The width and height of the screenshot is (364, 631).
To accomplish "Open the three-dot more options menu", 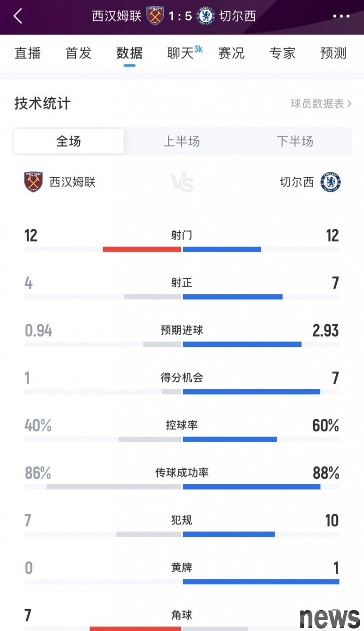I will pyautogui.click(x=341, y=16).
